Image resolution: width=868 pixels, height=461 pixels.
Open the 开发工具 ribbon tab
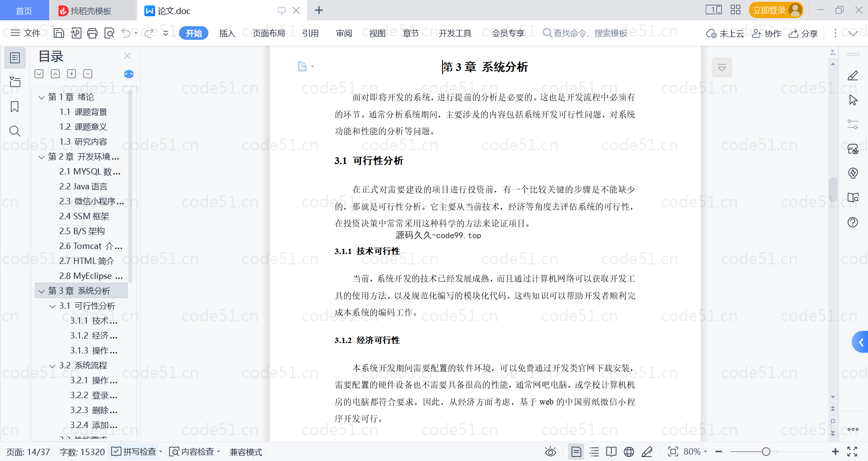coord(455,33)
